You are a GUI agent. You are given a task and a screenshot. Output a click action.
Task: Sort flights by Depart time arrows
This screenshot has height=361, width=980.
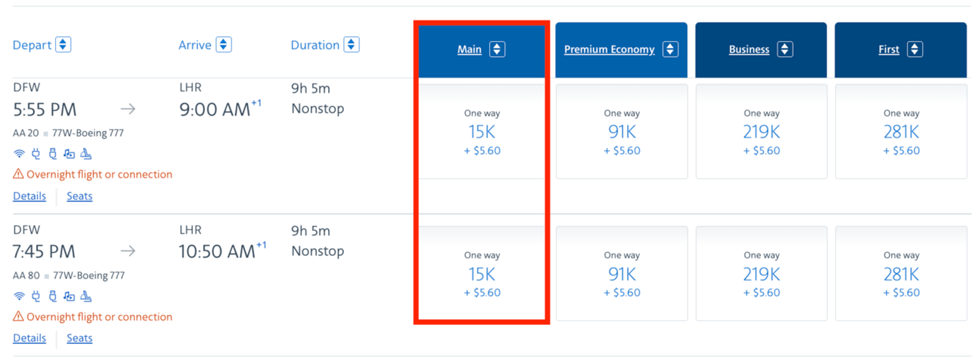(63, 44)
